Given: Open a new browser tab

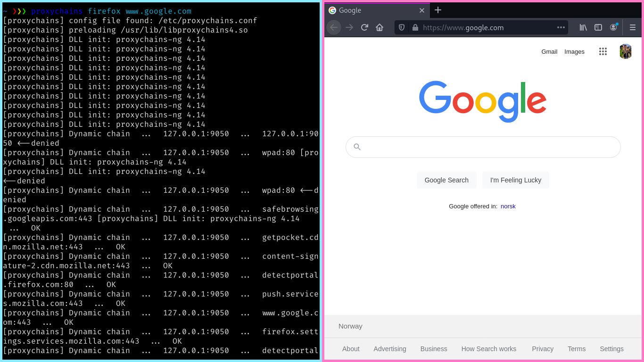Looking at the screenshot, I should (438, 10).
